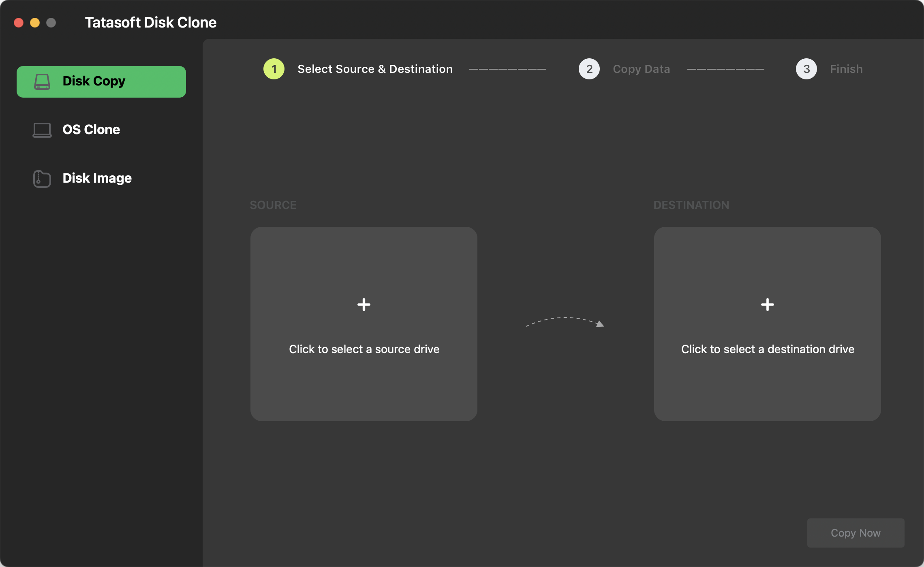Open the Disk Copy section
The width and height of the screenshot is (924, 567).
pos(94,81)
